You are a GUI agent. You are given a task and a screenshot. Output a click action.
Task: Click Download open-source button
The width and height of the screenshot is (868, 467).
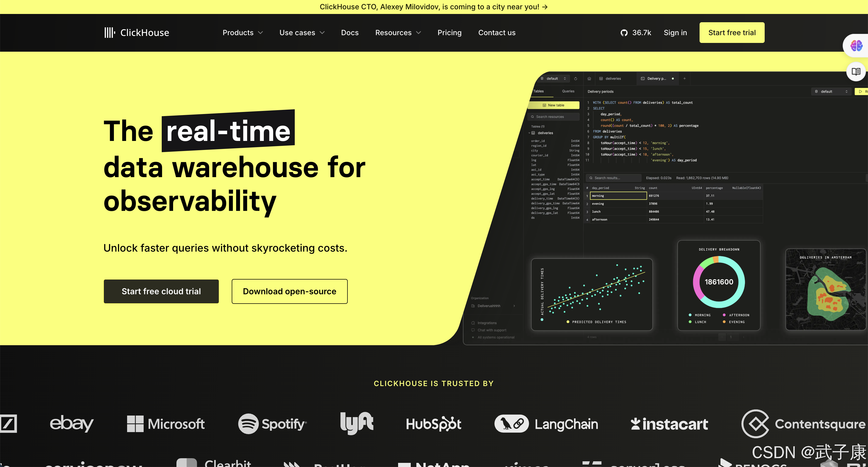pyautogui.click(x=290, y=291)
